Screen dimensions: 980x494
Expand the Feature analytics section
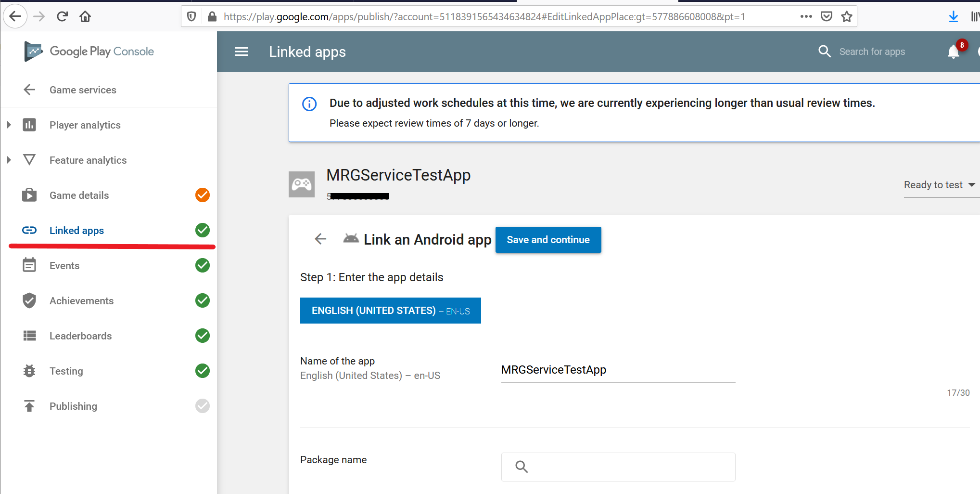(8, 160)
